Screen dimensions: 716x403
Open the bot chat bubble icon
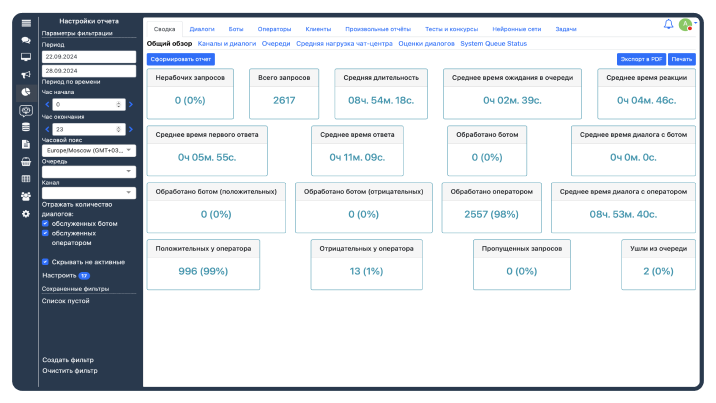tap(26, 110)
